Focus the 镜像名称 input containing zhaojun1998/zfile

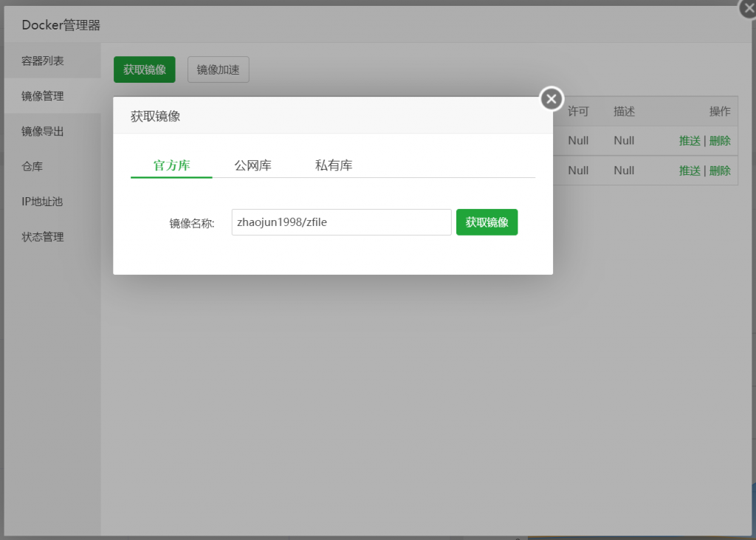coord(341,222)
